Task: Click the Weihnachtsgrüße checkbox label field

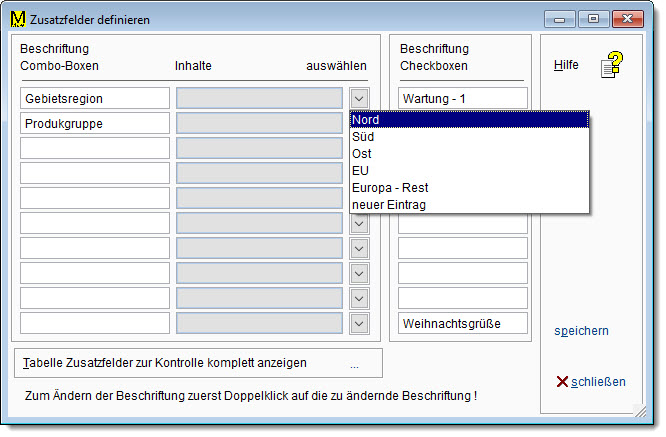Action: (x=462, y=323)
